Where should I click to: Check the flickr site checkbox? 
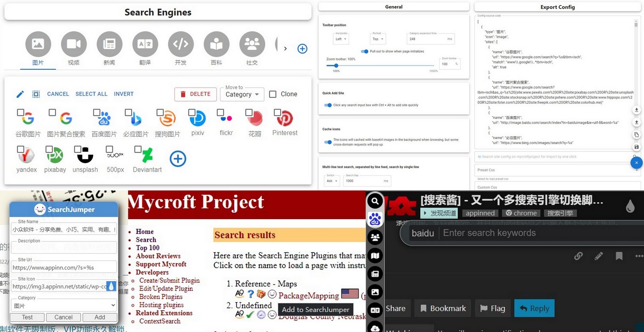click(x=220, y=112)
